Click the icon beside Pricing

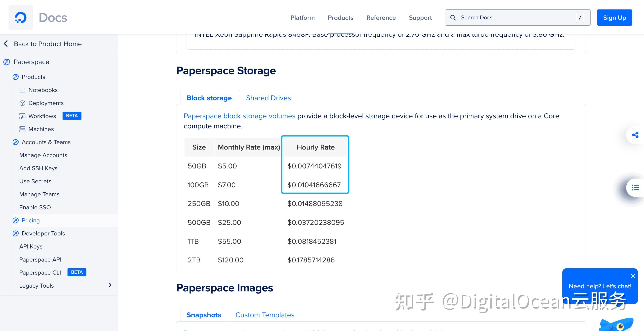16,220
